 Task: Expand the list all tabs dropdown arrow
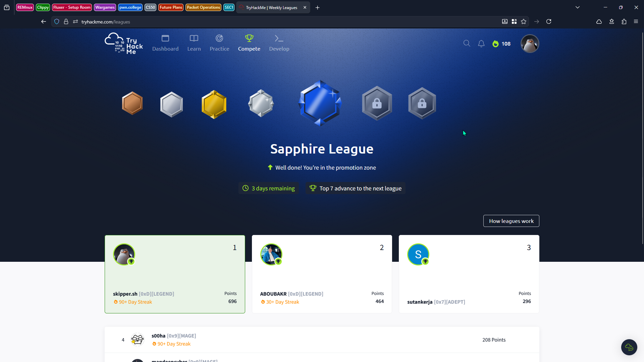578,7
